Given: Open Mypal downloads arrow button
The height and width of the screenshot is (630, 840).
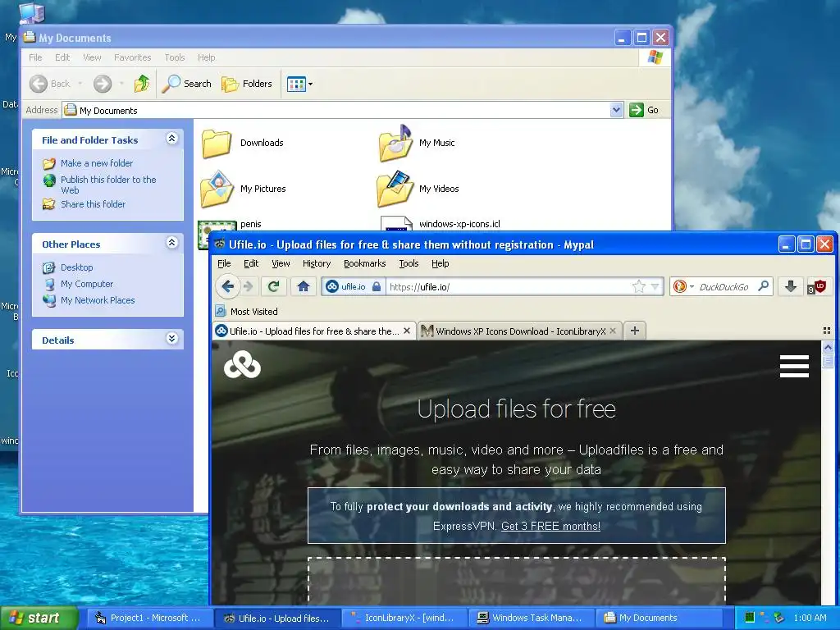Looking at the screenshot, I should [790, 286].
